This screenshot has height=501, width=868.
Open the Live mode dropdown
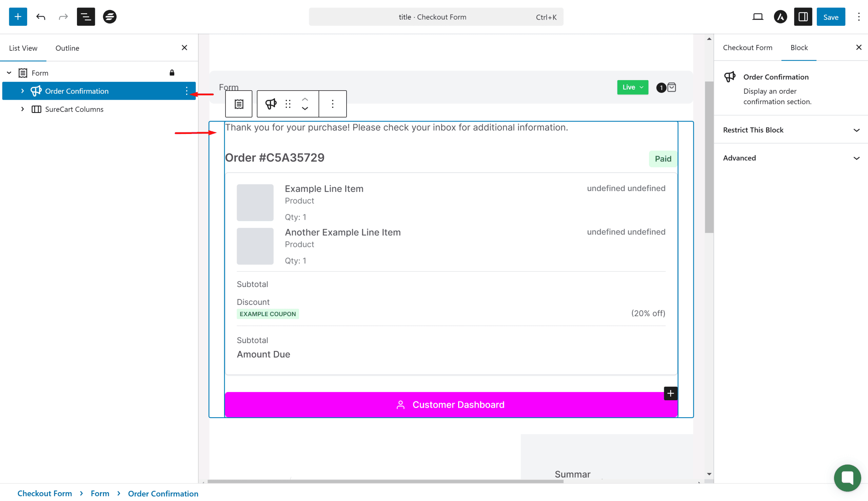632,88
